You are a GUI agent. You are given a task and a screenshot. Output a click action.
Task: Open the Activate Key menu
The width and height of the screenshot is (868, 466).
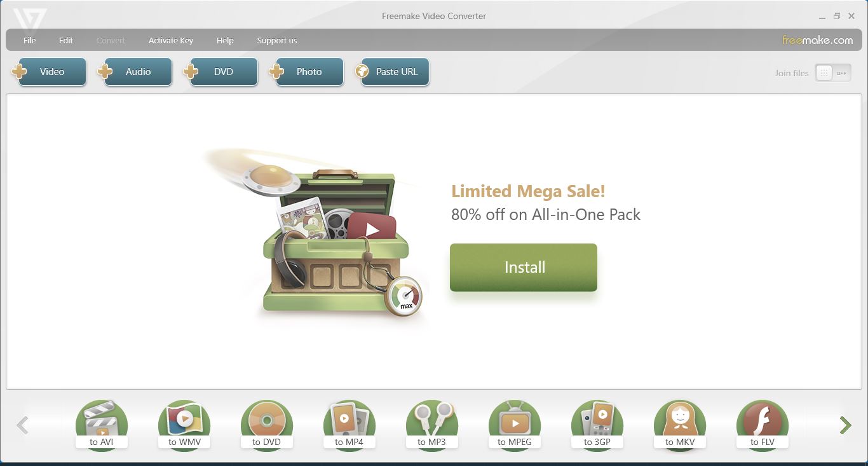[x=171, y=40]
